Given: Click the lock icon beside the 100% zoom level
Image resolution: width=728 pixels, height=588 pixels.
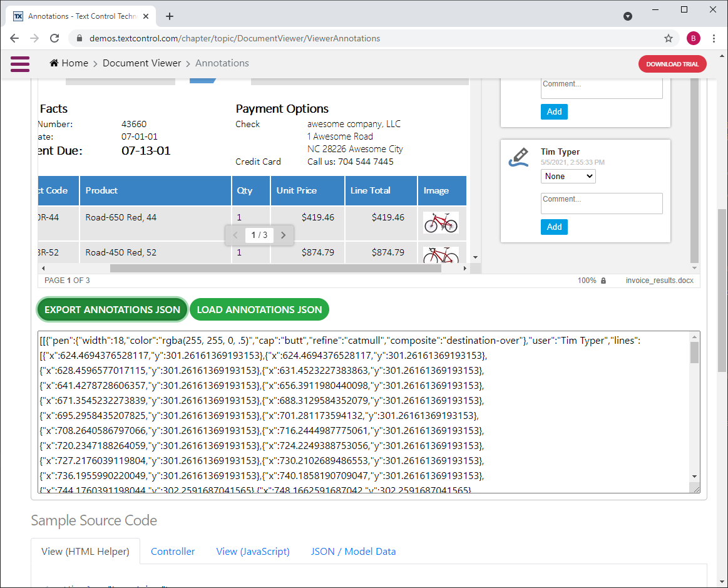Looking at the screenshot, I should click(x=603, y=281).
